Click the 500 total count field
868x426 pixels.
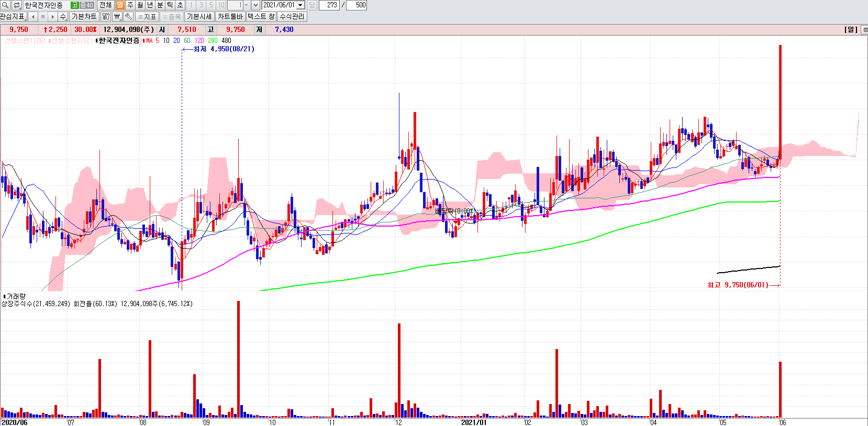coord(357,5)
